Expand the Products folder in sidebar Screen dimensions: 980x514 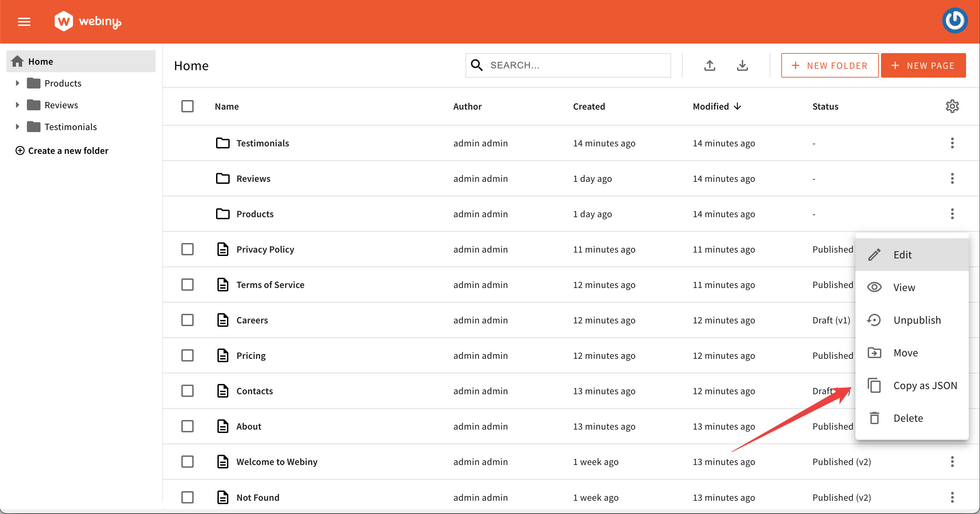pyautogui.click(x=17, y=83)
